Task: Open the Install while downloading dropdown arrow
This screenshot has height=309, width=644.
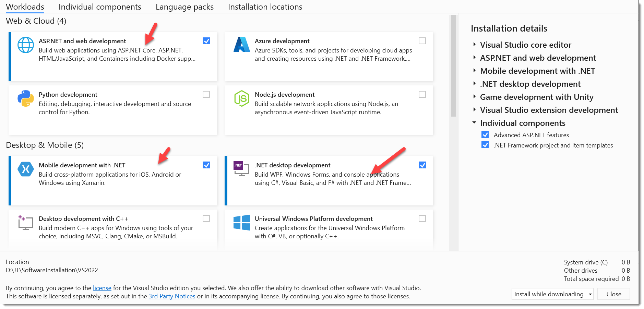Action: pos(590,294)
